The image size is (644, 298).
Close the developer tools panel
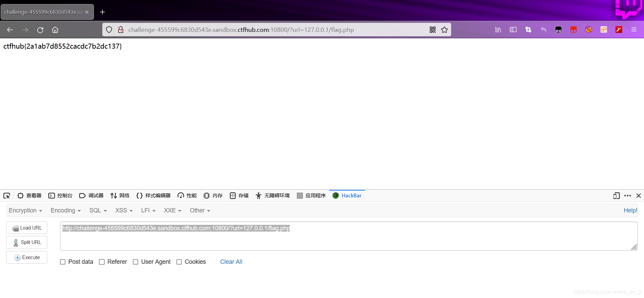click(x=639, y=196)
